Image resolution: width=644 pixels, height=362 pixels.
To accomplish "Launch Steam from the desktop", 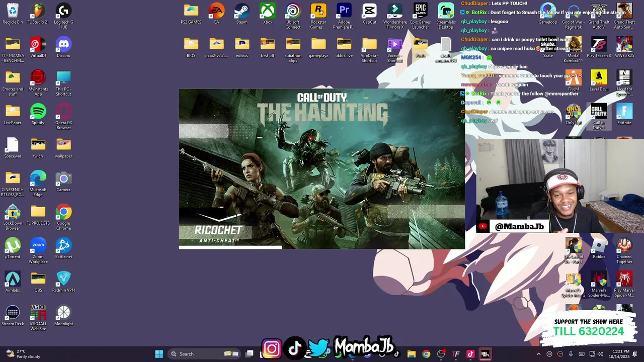I will coord(242,14).
